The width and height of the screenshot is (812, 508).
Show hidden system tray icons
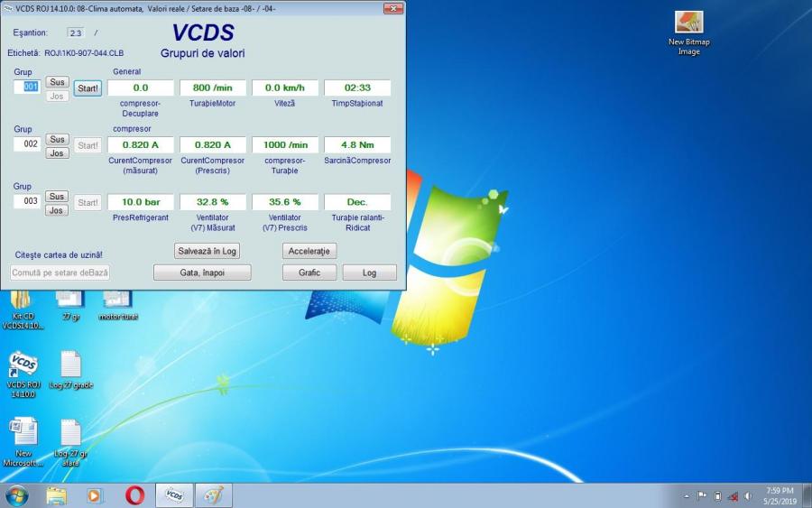pos(687,495)
